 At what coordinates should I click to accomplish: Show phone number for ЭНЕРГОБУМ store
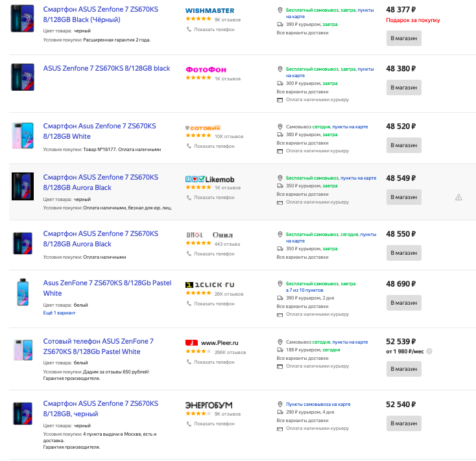tap(214, 423)
